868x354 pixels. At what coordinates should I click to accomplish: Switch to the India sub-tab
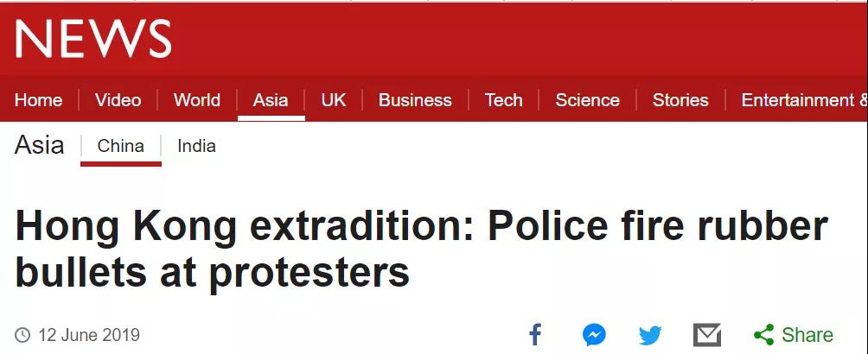click(196, 146)
